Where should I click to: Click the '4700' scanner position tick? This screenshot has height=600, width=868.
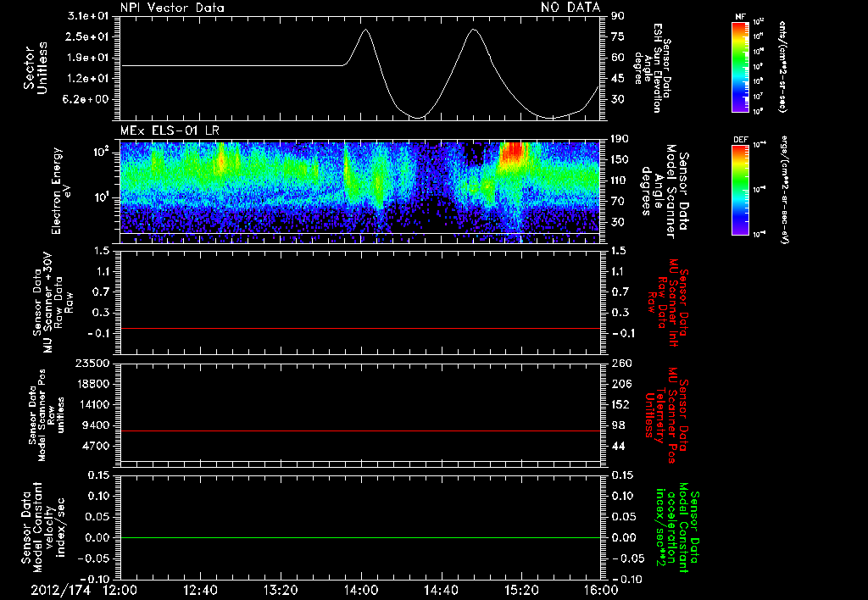click(97, 446)
